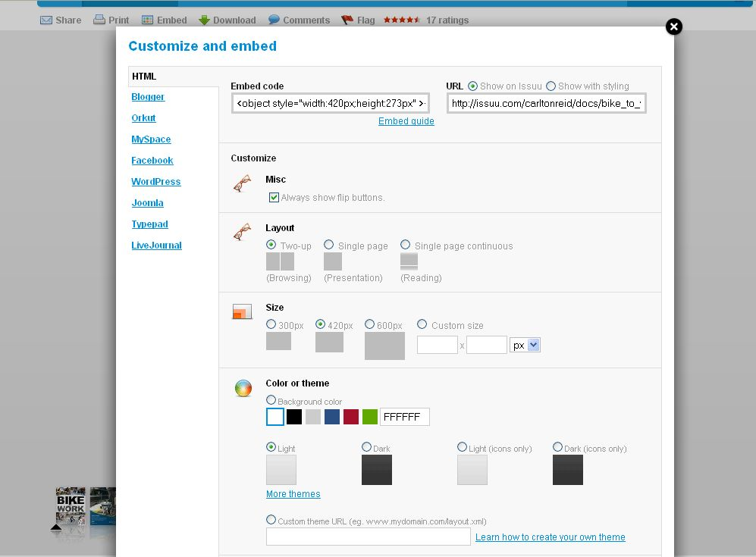Click the orange Size section icon

(x=242, y=311)
